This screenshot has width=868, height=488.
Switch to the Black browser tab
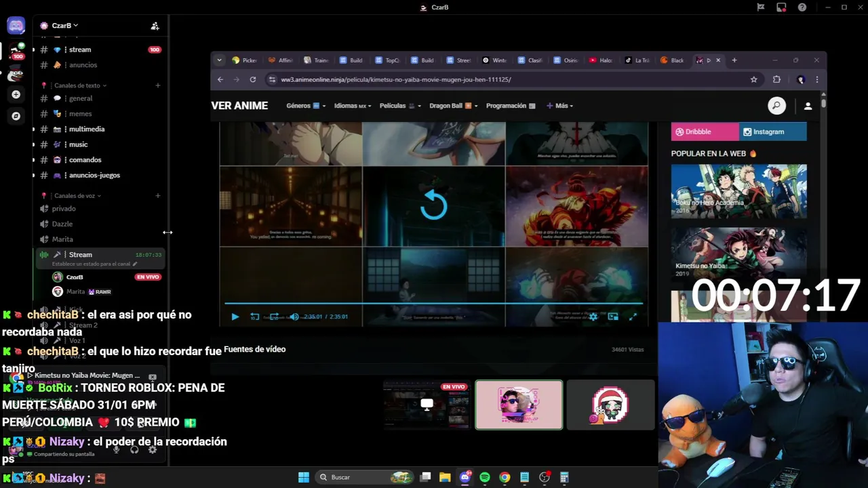(673, 60)
